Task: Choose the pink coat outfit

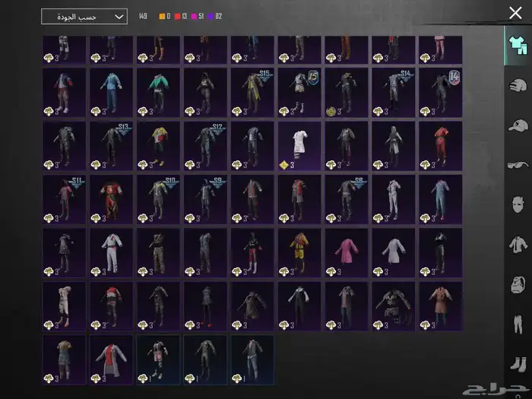Action: point(346,252)
